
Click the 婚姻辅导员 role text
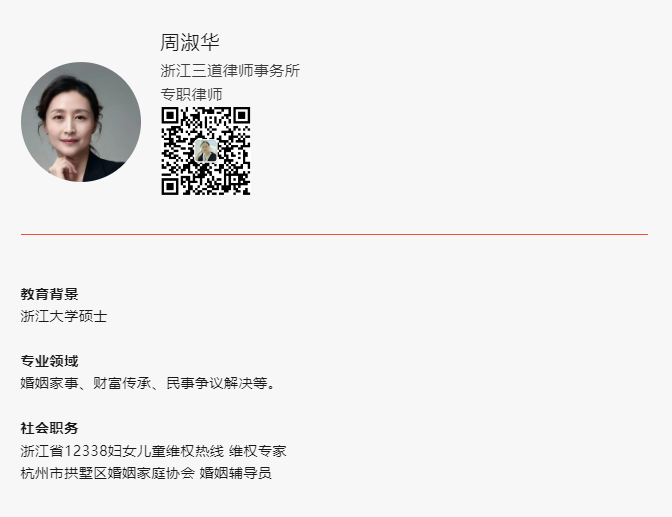pyautogui.click(x=235, y=473)
